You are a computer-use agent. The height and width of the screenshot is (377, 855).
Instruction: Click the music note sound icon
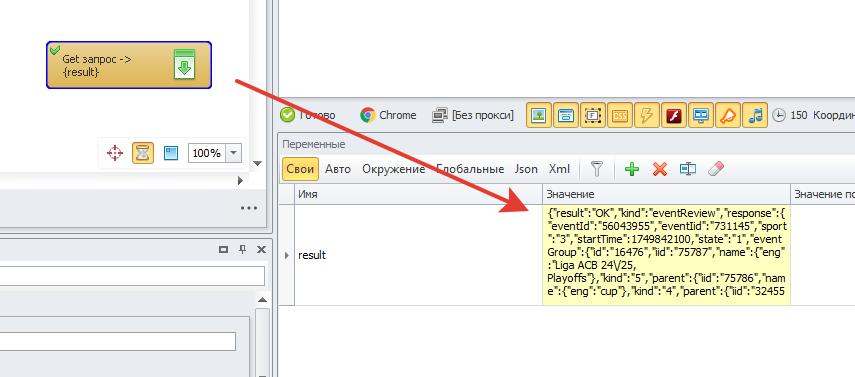tap(755, 115)
